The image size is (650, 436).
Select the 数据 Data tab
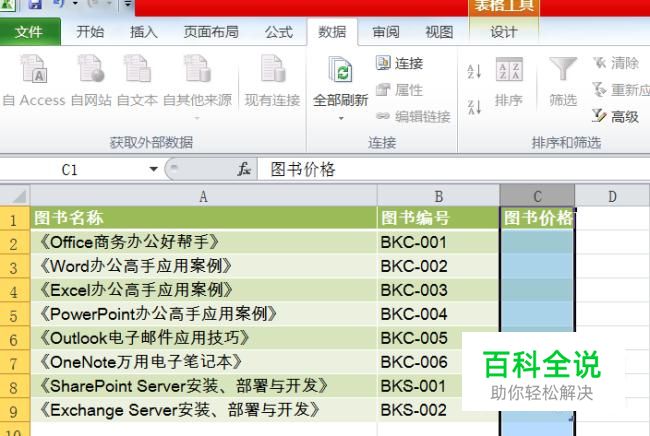[332, 32]
